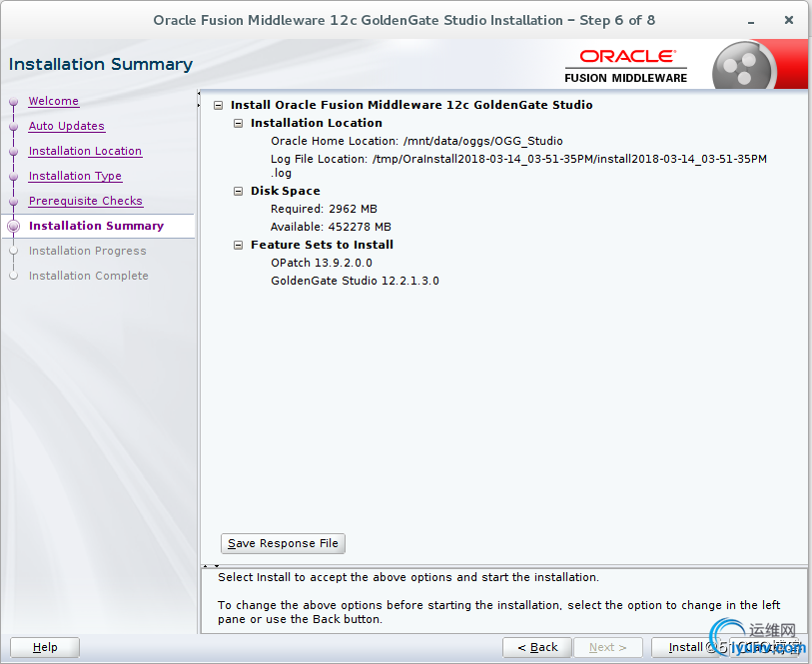Click the Disk Space tree heading
This screenshot has width=812, height=664.
[286, 191]
